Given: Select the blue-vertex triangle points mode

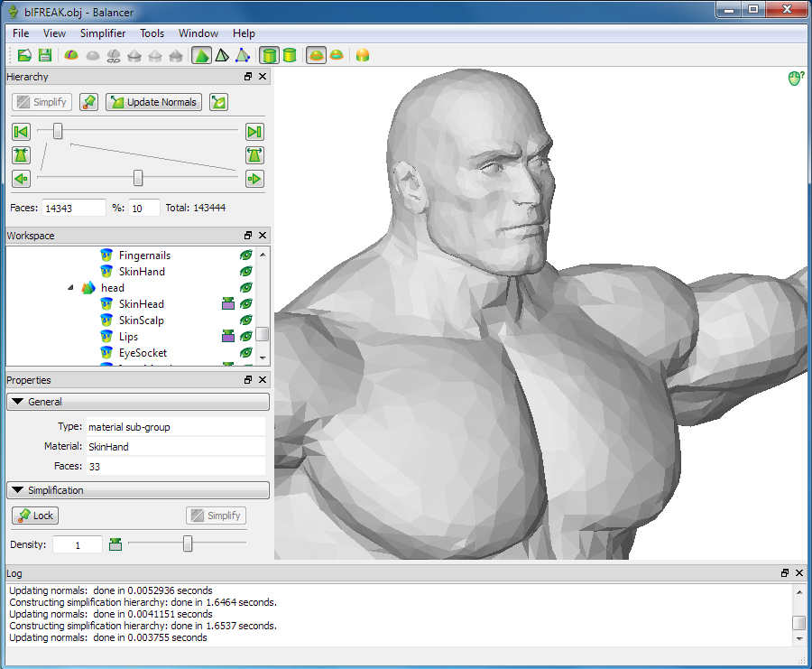Looking at the screenshot, I should coord(243,56).
